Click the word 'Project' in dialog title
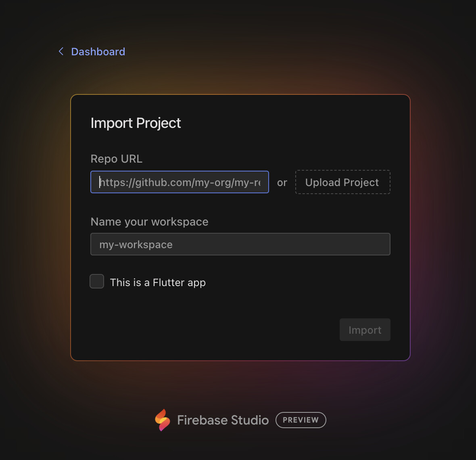 tap(159, 123)
